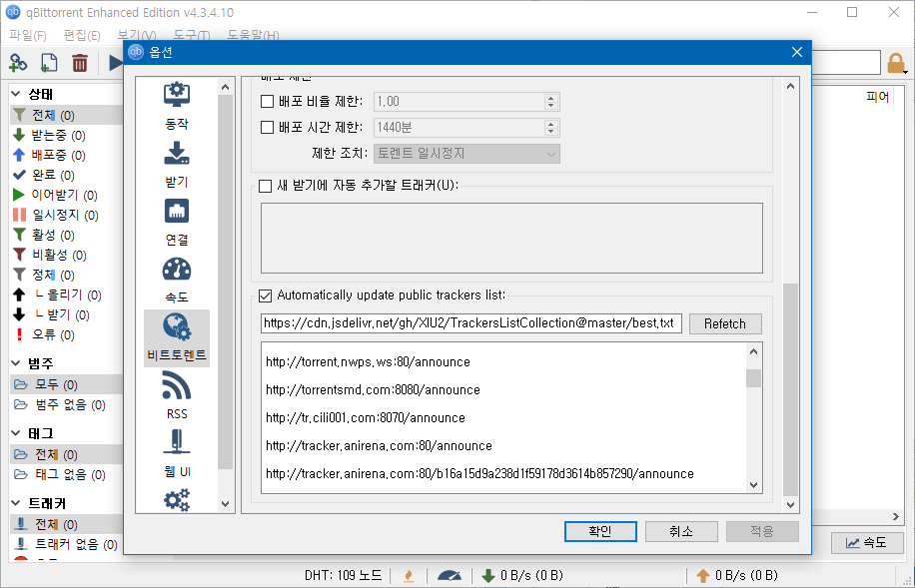Click the lock icon in main window
This screenshot has width=915, height=588.
pyautogui.click(x=896, y=63)
